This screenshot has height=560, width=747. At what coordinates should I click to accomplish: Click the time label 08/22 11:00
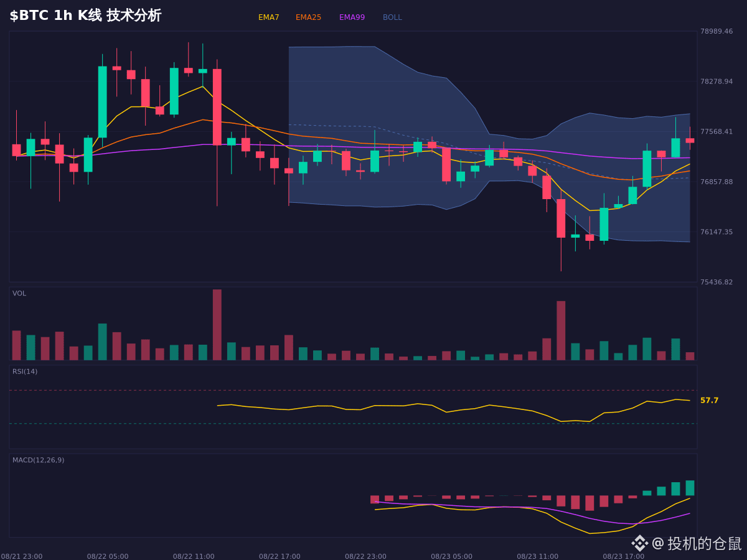point(194,556)
